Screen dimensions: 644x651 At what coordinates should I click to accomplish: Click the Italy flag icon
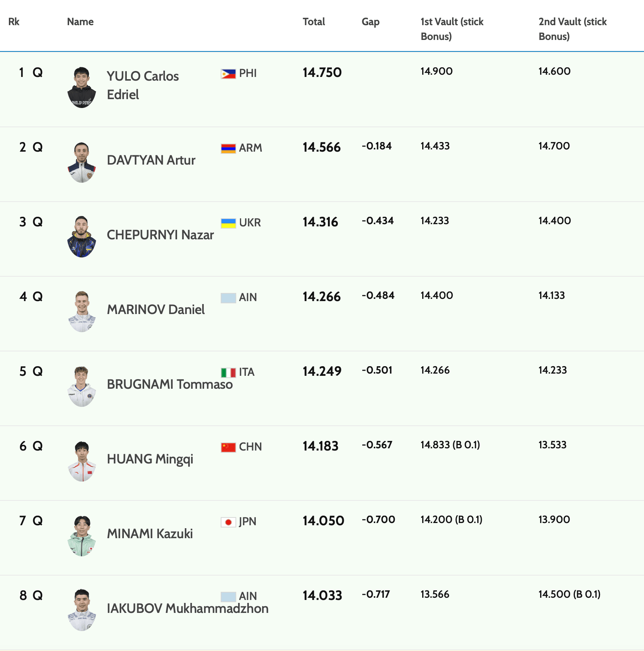tap(228, 372)
